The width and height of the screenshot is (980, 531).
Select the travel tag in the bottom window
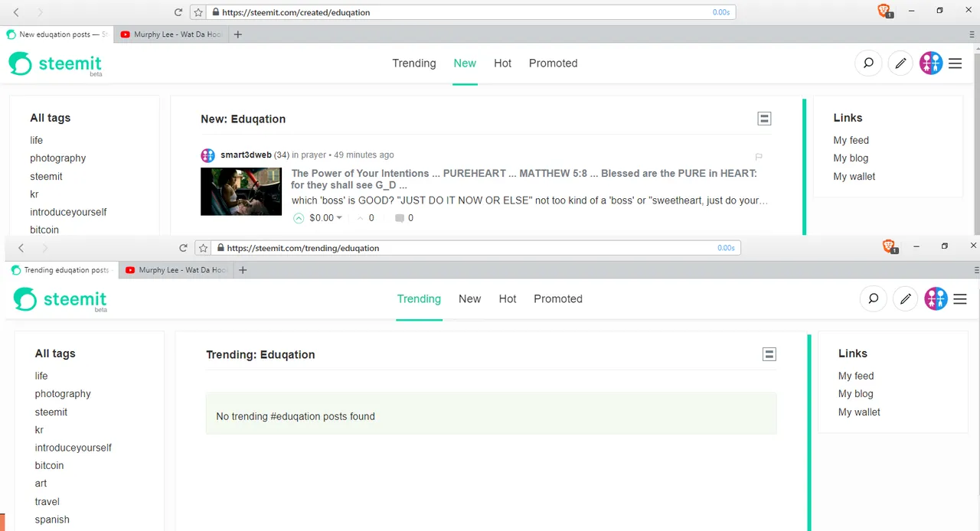coord(47,502)
